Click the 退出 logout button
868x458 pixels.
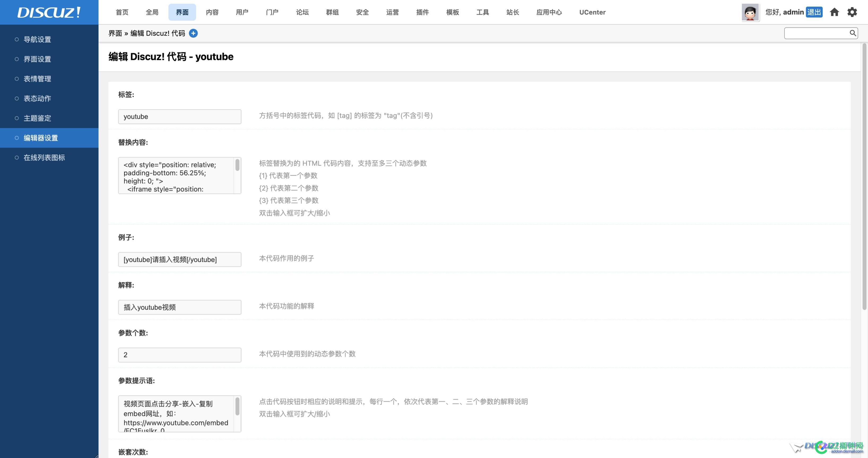tap(814, 12)
